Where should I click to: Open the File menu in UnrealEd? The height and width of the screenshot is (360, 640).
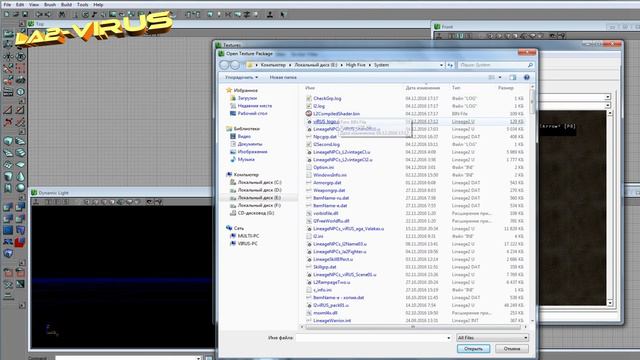(x=7, y=5)
